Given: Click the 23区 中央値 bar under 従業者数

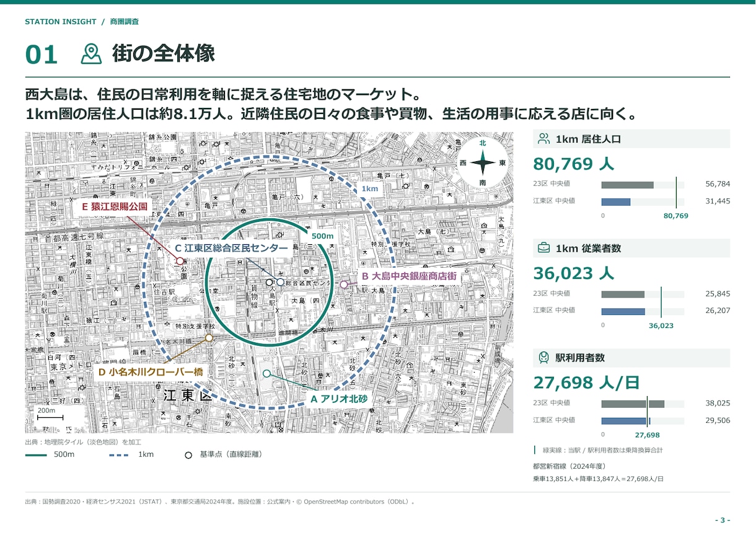Looking at the screenshot, I should [x=623, y=294].
